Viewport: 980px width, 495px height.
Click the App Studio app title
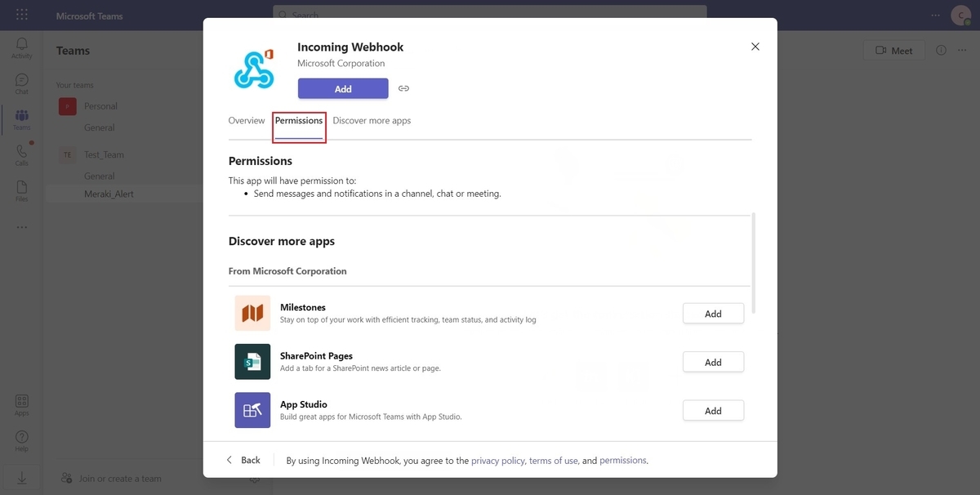(x=304, y=404)
